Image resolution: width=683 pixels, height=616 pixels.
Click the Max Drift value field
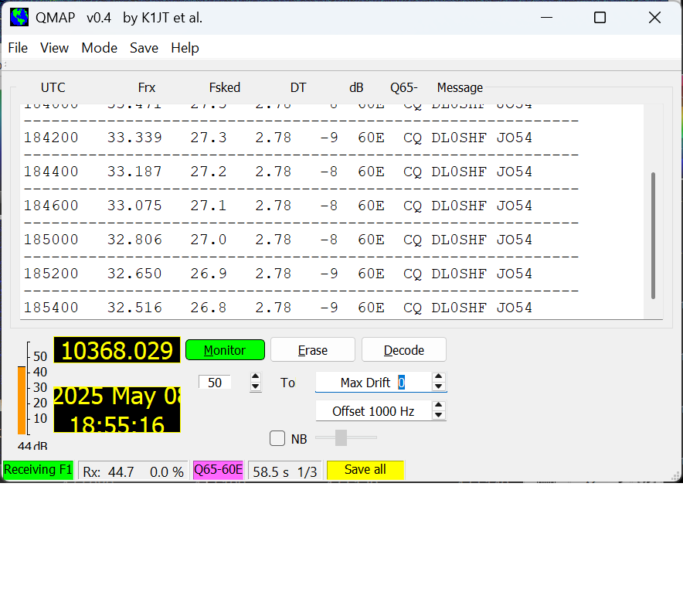373,382
